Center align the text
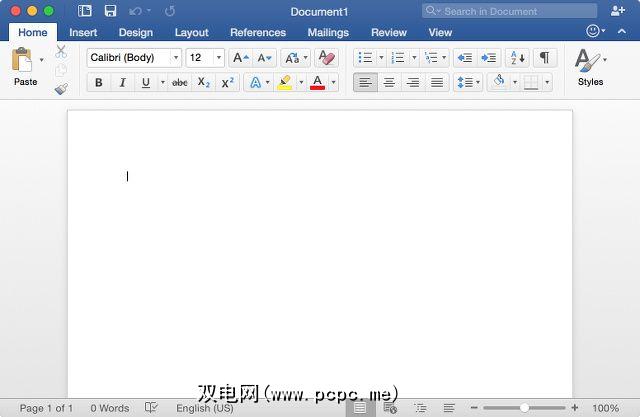This screenshot has height=417, width=640. click(389, 83)
